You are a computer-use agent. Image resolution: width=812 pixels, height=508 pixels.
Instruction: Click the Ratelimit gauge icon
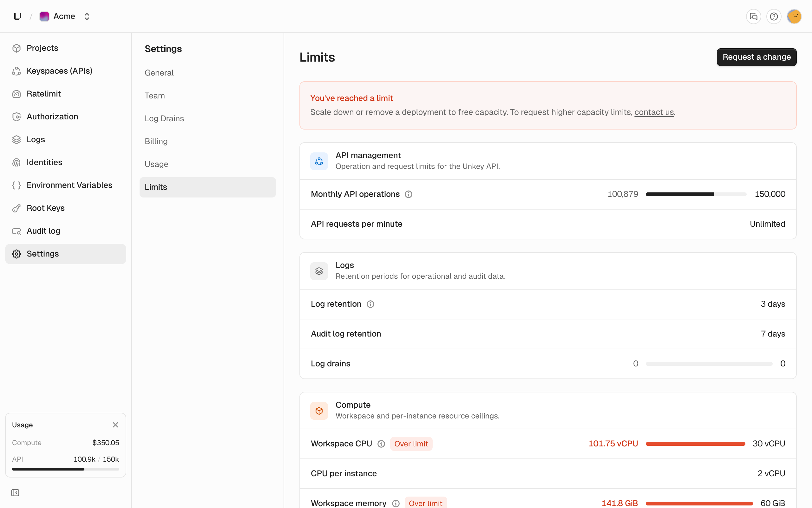tap(16, 94)
